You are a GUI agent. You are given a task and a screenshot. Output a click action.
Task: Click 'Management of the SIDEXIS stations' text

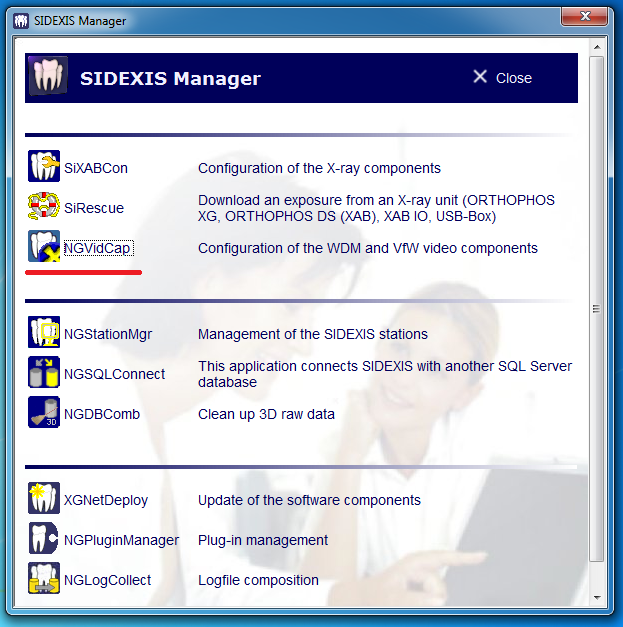(x=313, y=334)
